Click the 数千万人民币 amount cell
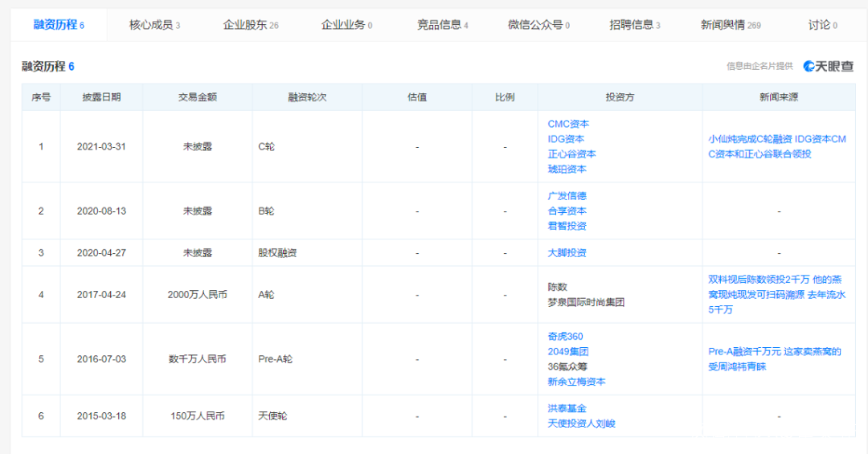The height and width of the screenshot is (454, 868). (198, 358)
